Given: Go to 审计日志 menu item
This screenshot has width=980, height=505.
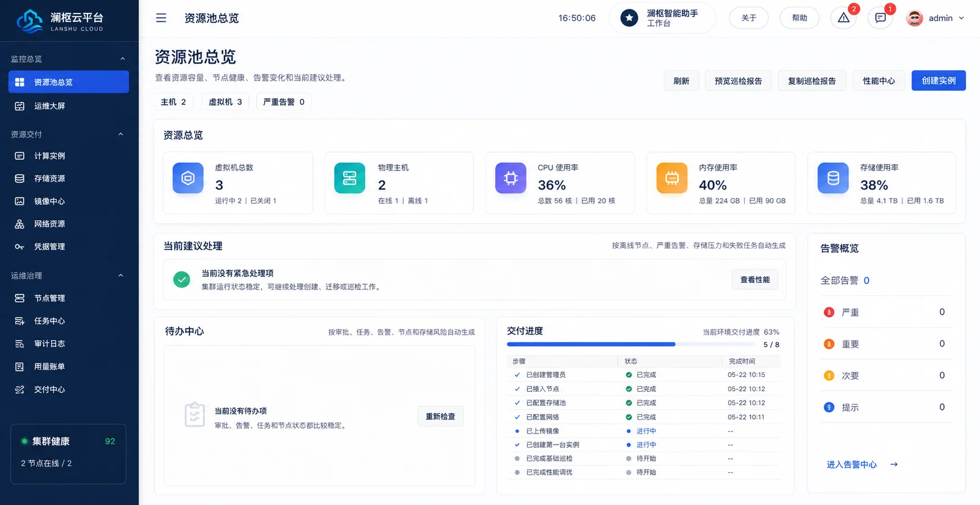Looking at the screenshot, I should (x=68, y=344).
